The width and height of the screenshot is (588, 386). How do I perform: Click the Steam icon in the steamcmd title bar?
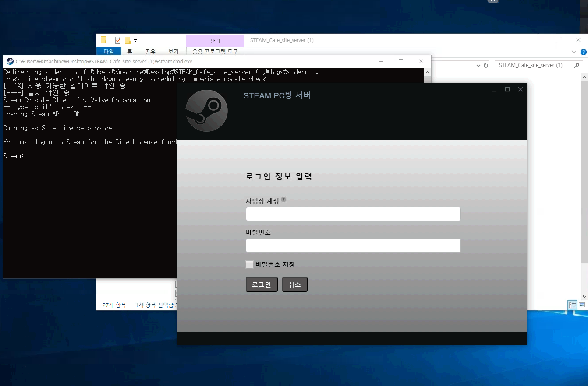click(x=10, y=61)
